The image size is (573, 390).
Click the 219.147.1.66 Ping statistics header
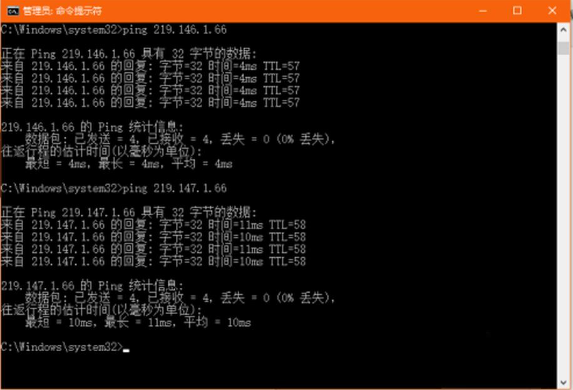[x=92, y=285]
